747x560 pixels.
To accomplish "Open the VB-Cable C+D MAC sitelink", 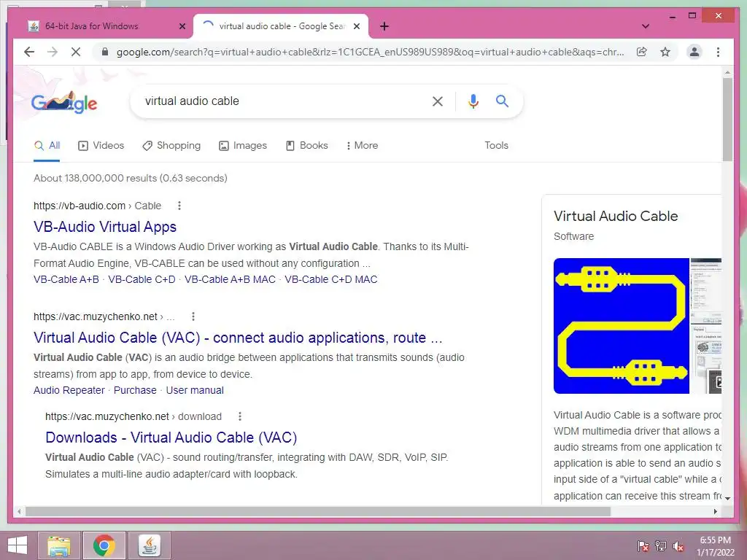I will [x=331, y=279].
